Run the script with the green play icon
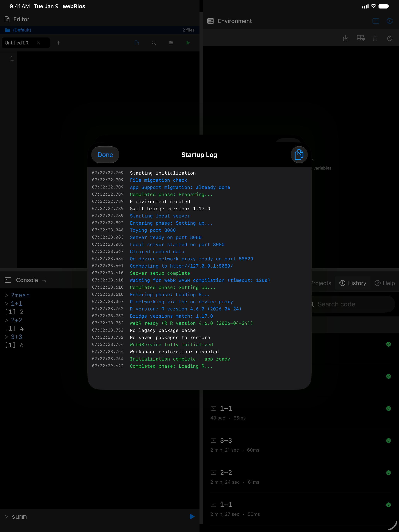This screenshot has width=399, height=532. point(188,43)
